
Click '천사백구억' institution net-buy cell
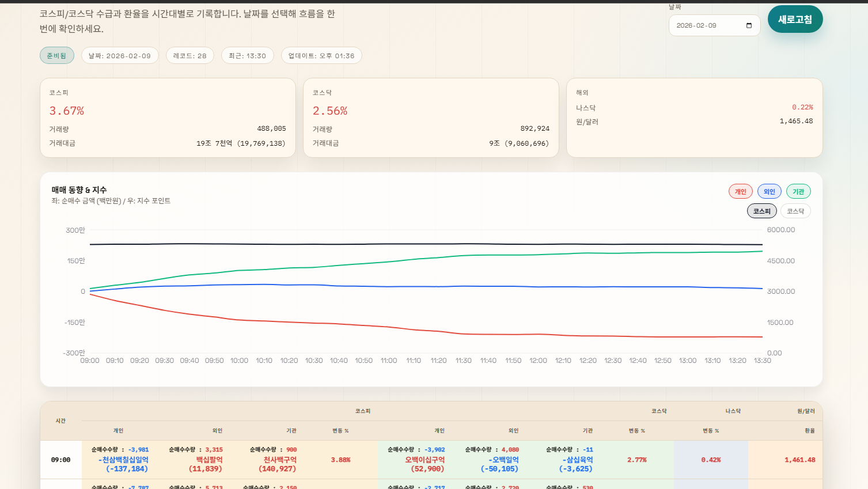point(280,460)
